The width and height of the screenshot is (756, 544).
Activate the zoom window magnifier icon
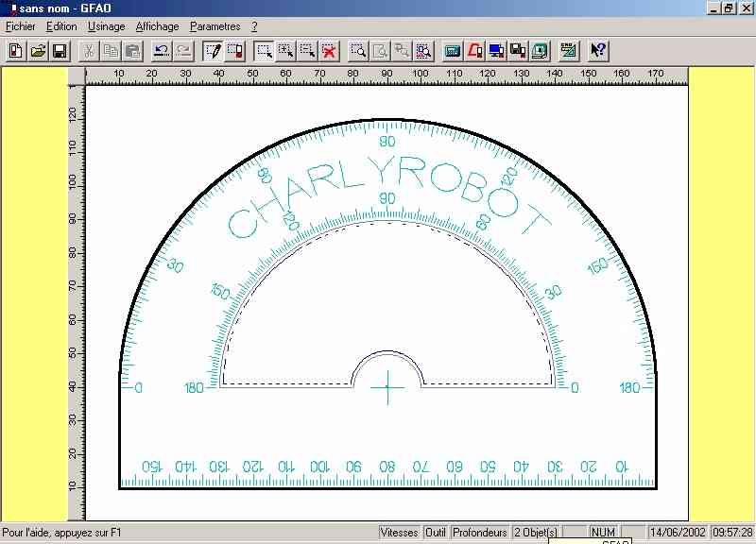pyautogui.click(x=358, y=51)
